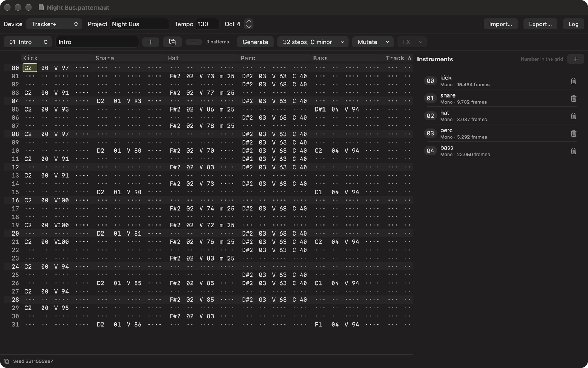The height and width of the screenshot is (368, 588).
Task: Remove the current pattern with the minus button
Action: [194, 42]
